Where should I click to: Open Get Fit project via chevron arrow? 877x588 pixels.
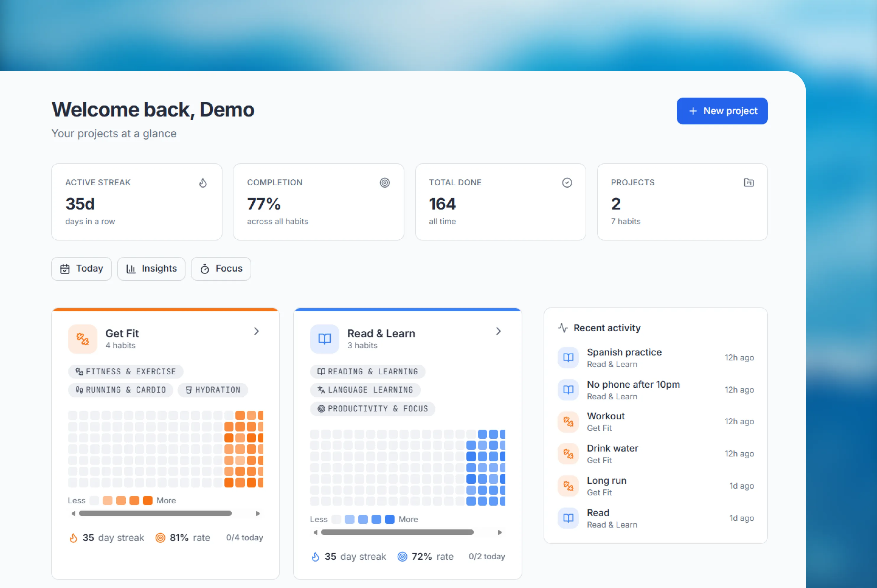coord(256,331)
